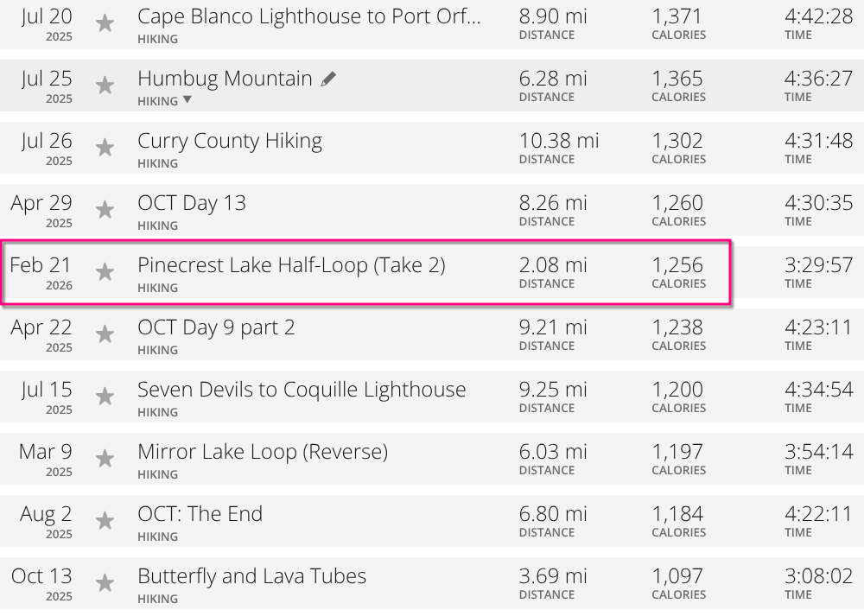This screenshot has height=616, width=864.
Task: Click star next to Curry County Hiking
Action: (x=105, y=148)
